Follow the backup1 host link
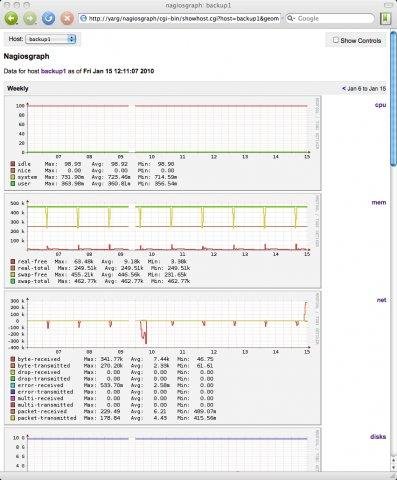 pos(53,71)
